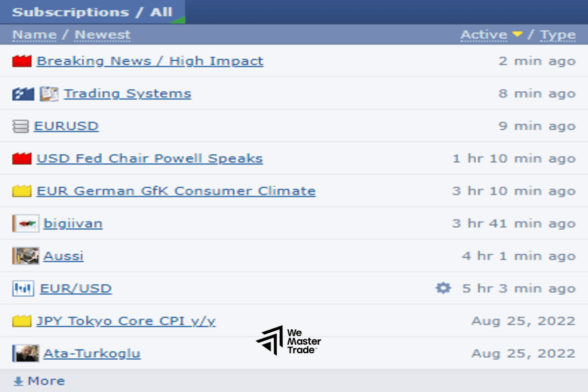The height and width of the screenshot is (392, 588).
Task: Click the EUR/USD candlestick chart icon
Action: [x=23, y=289]
